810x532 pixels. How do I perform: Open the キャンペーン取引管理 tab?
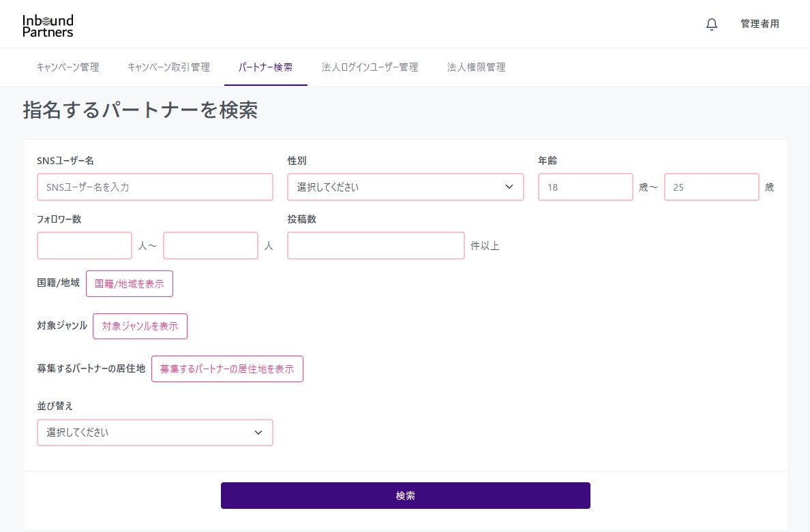point(168,67)
